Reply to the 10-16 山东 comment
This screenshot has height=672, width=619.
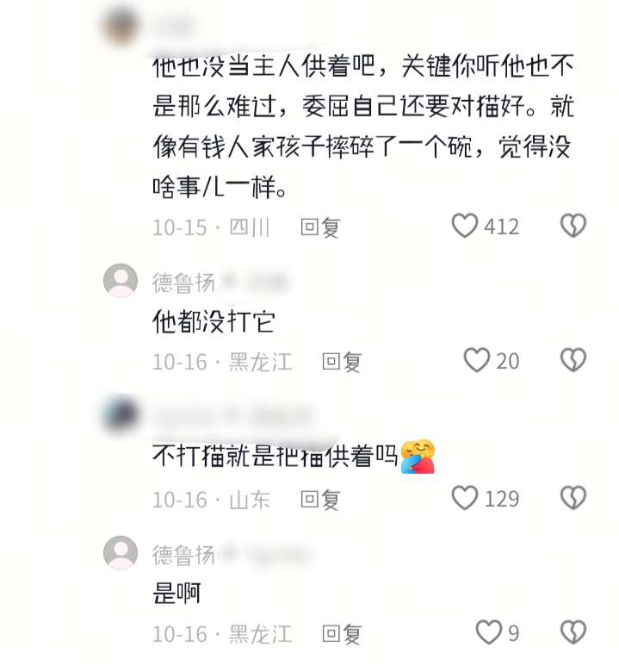click(320, 500)
